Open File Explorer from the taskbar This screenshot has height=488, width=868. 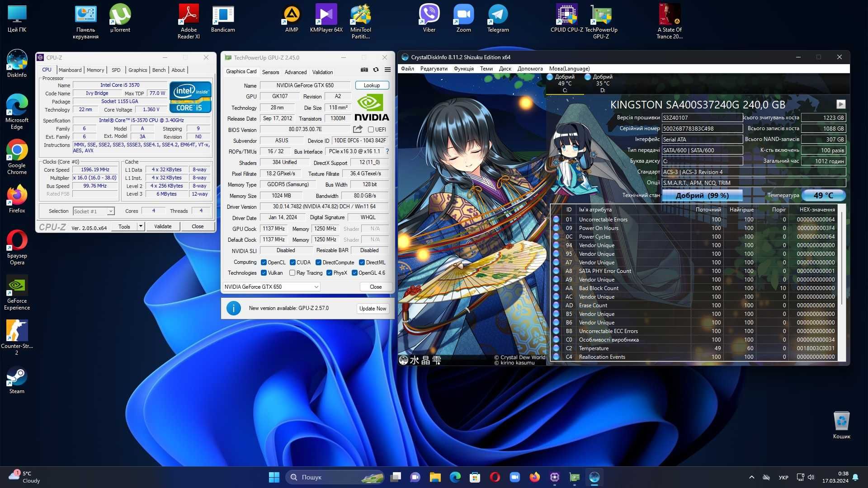pos(435,477)
